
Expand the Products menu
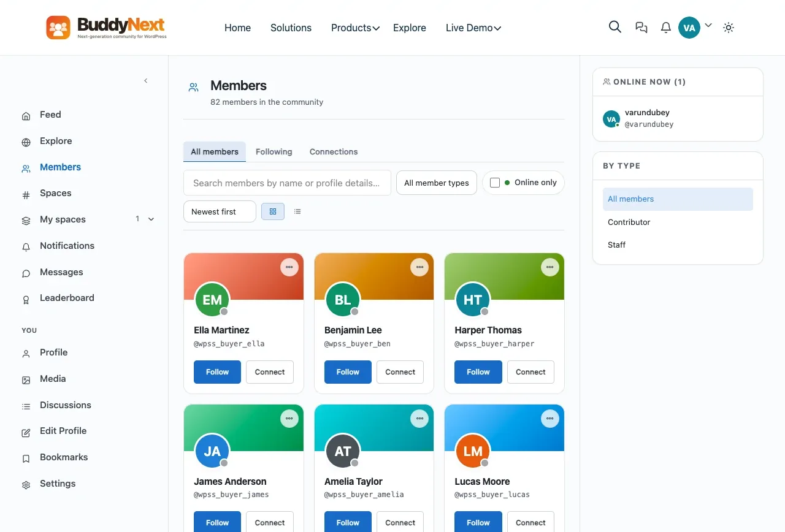click(355, 28)
